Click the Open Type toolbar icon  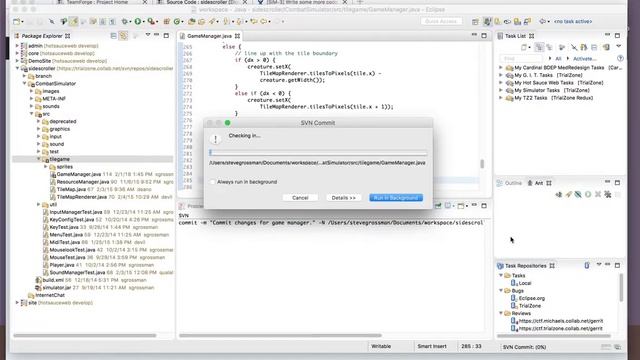(x=191, y=21)
